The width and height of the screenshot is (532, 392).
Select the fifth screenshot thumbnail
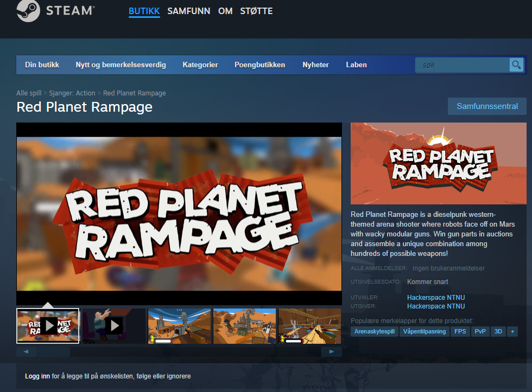[x=310, y=326]
